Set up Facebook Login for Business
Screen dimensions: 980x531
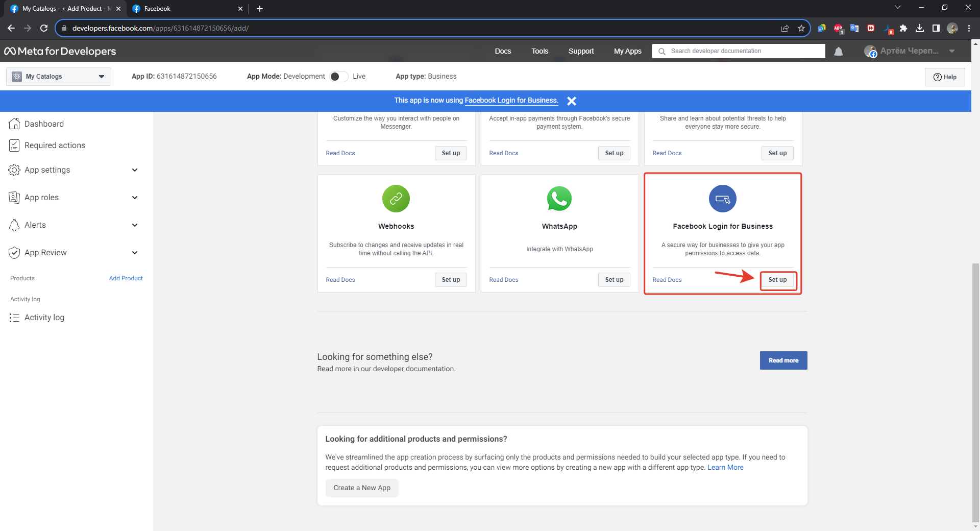pos(777,280)
